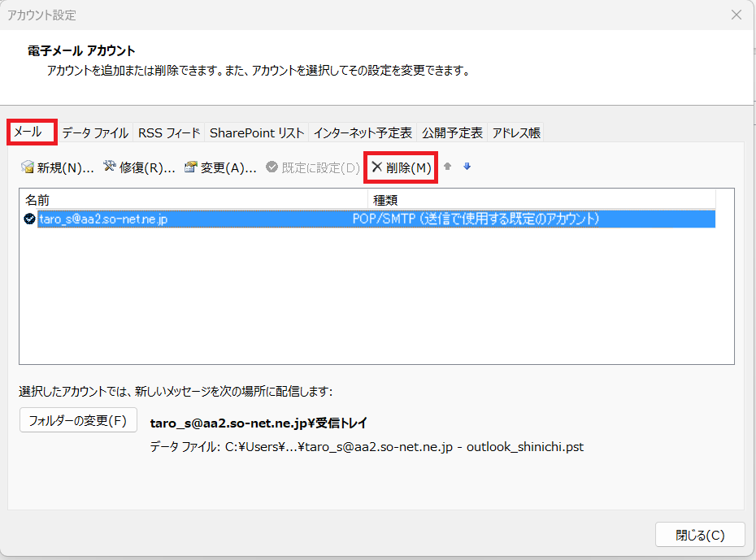The width and height of the screenshot is (756, 560).
Task: Switch to the 公開予定表 tab
Action: (x=452, y=132)
